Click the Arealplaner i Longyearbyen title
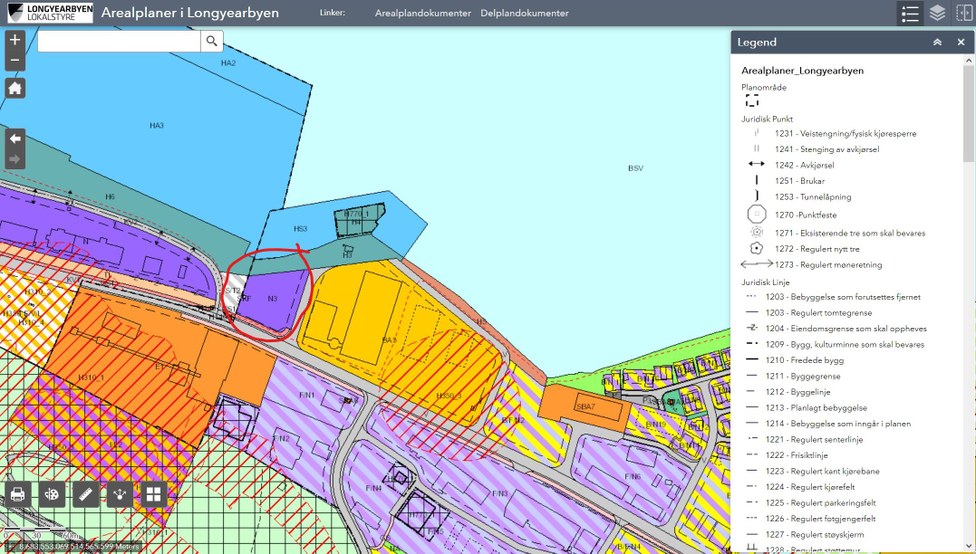976x554 pixels. 190,12
